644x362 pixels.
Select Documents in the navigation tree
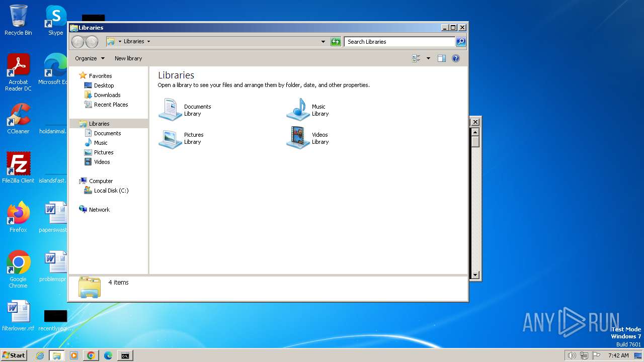(x=108, y=133)
